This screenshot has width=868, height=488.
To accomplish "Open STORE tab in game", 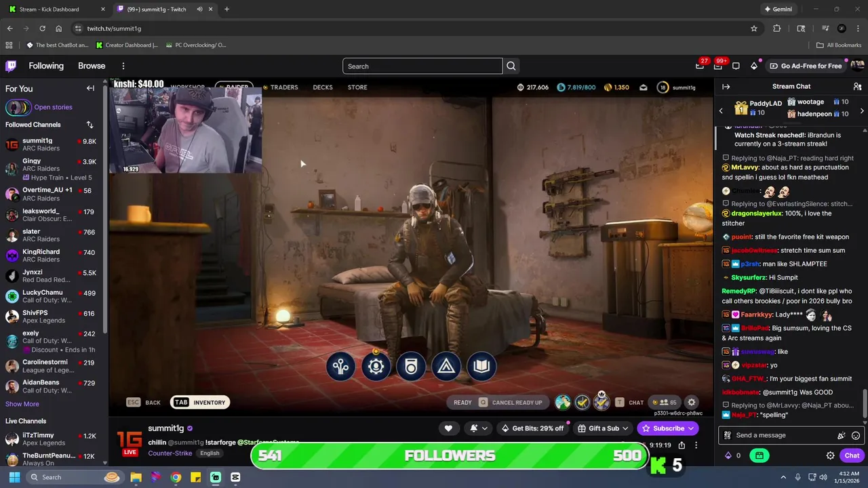I will pyautogui.click(x=357, y=87).
